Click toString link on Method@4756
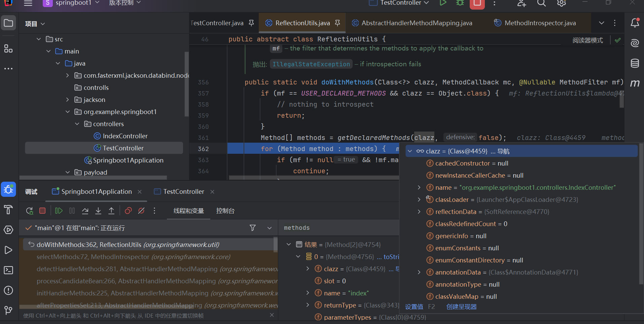Viewport: 644px width, 324px height. [391, 257]
